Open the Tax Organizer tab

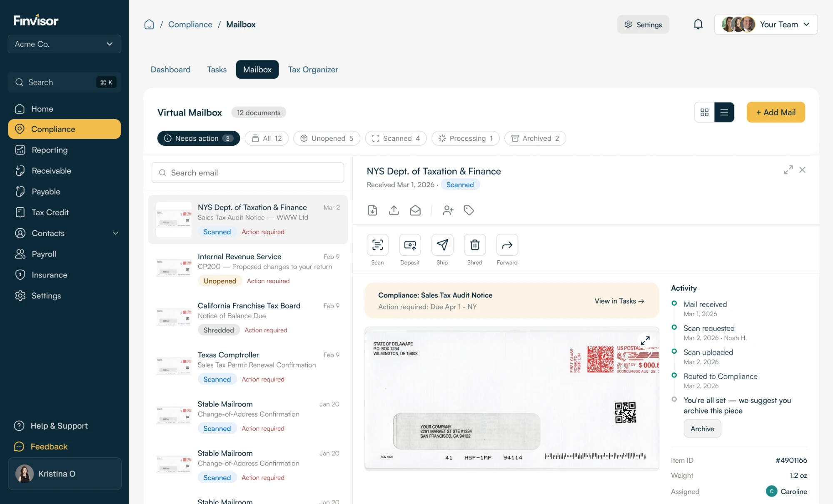313,70
